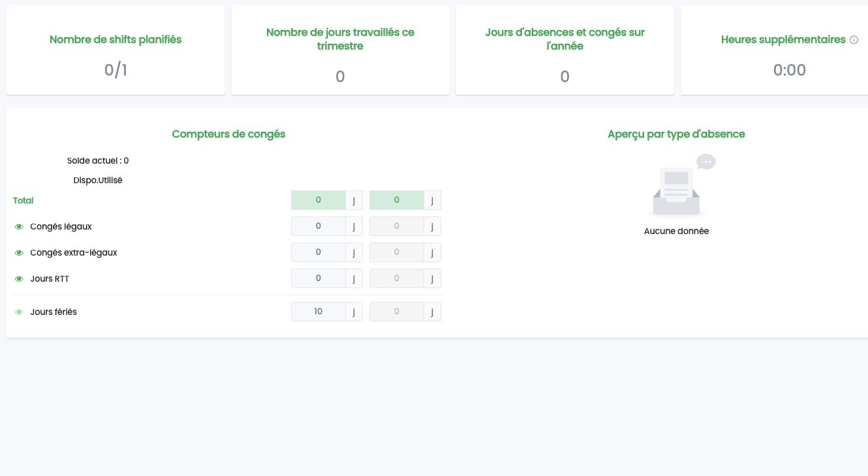This screenshot has height=476, width=868.
Task: Click the Congés extra-légaux used days field
Action: 397,252
